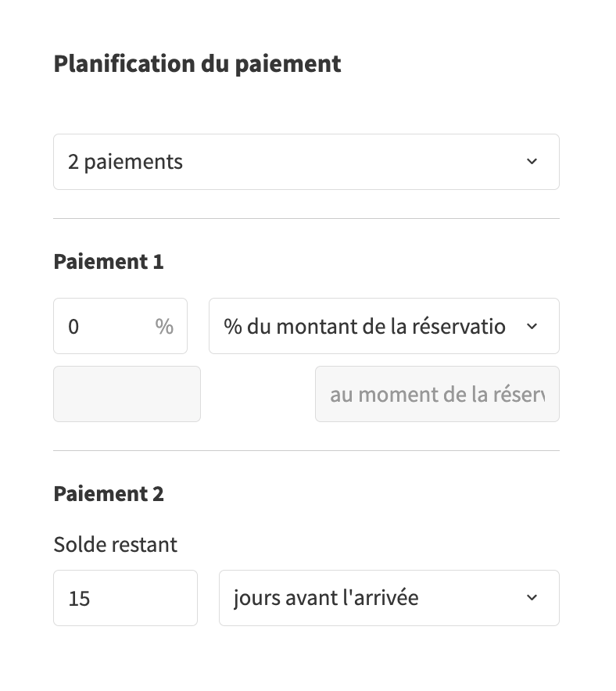Click the "Paiement 1" section label
The height and width of the screenshot is (691, 616).
(x=109, y=262)
